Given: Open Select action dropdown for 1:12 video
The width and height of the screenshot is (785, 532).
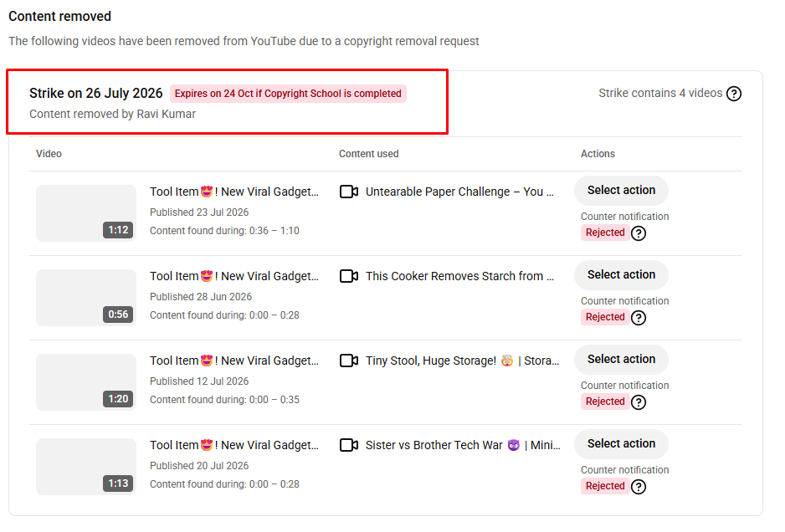Looking at the screenshot, I should [621, 191].
